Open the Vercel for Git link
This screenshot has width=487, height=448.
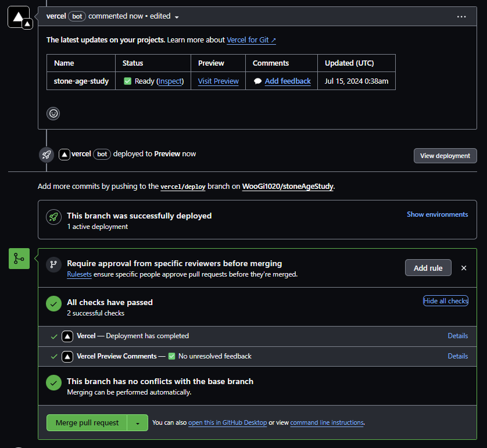(x=251, y=40)
